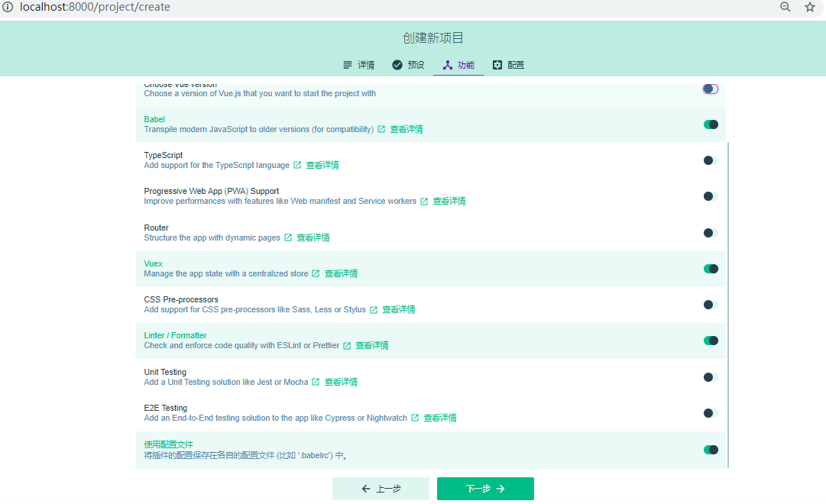Open E2E Testing external link icon
The width and height of the screenshot is (826, 504).
point(415,418)
